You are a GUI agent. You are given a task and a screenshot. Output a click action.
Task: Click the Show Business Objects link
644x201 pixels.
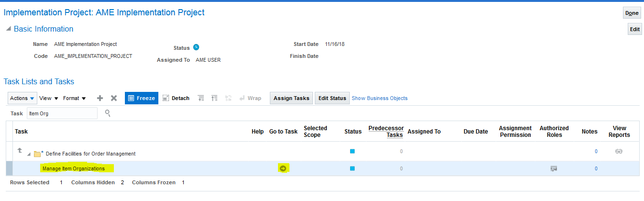(x=379, y=98)
